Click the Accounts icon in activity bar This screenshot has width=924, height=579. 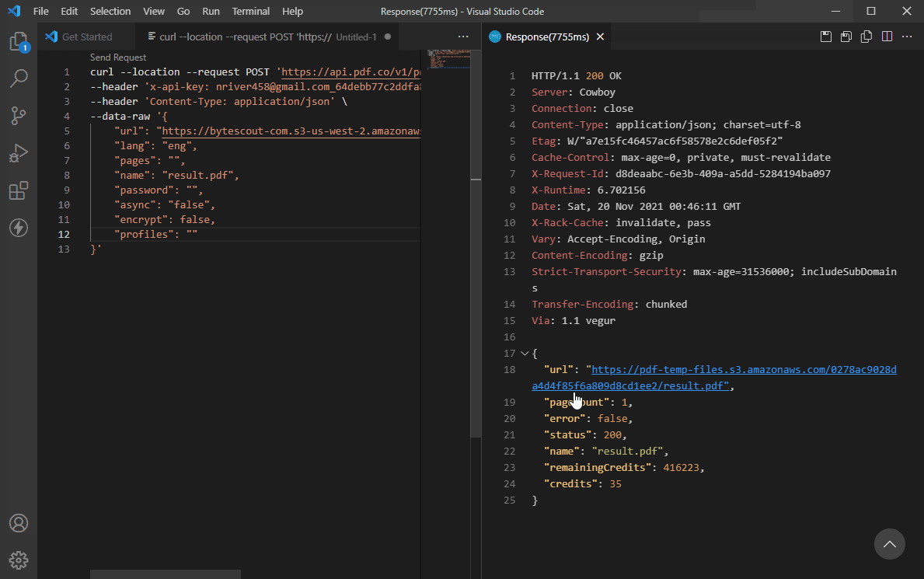tap(19, 523)
